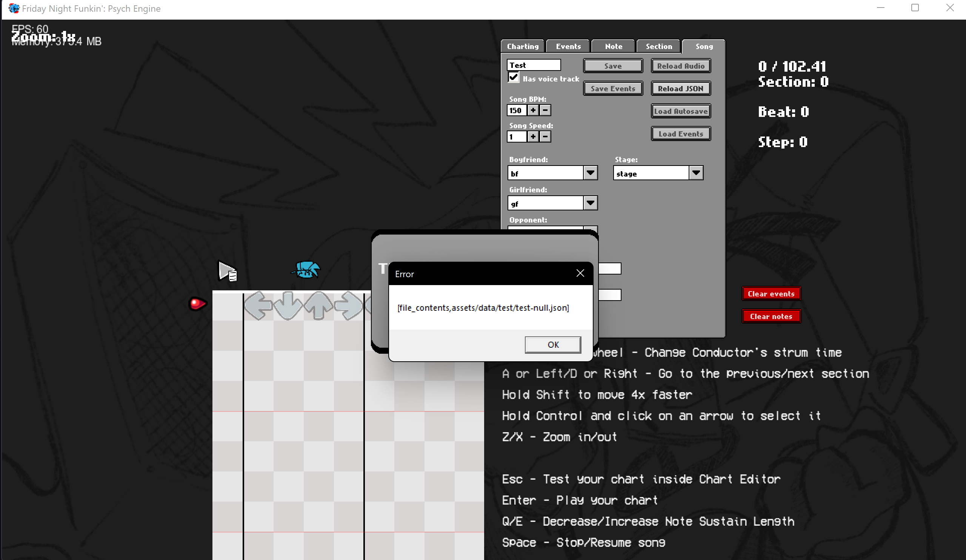Click the Save button
Image resolution: width=966 pixels, height=560 pixels.
612,66
